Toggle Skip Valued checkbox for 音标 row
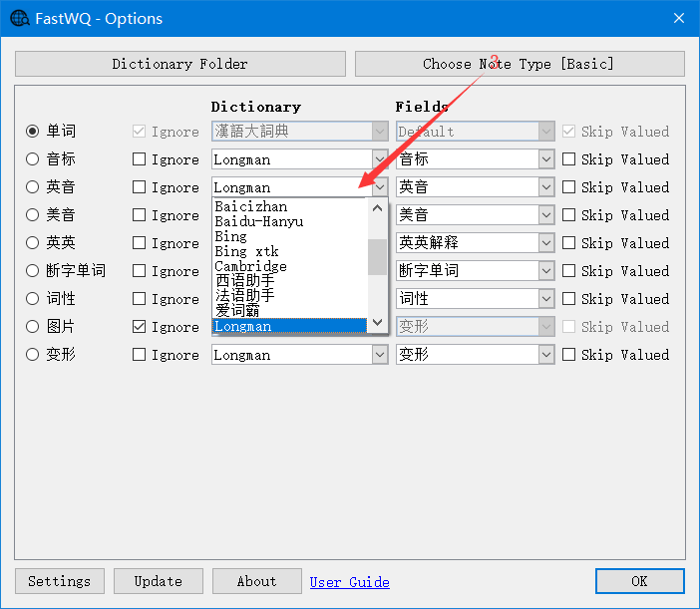This screenshot has width=700, height=609. tap(568, 159)
